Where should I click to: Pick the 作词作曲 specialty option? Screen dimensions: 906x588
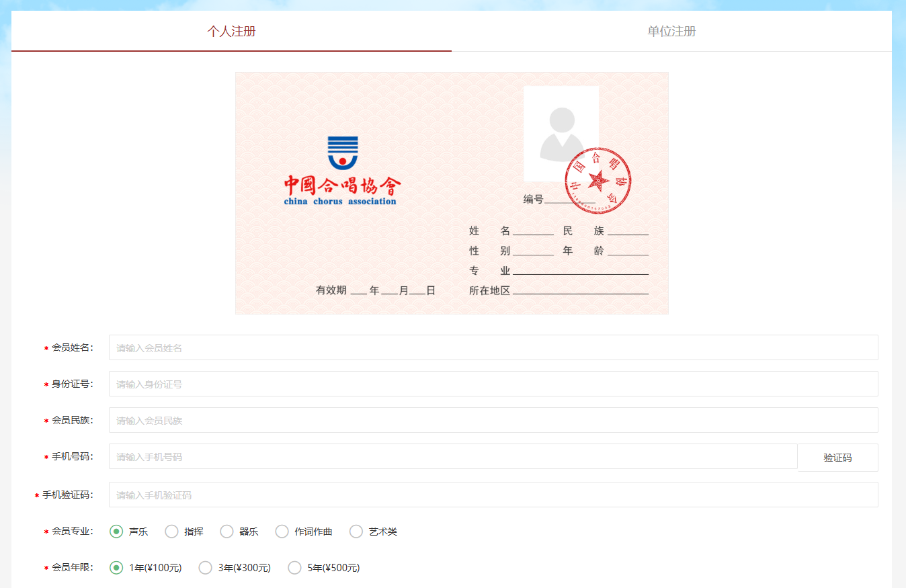(282, 532)
